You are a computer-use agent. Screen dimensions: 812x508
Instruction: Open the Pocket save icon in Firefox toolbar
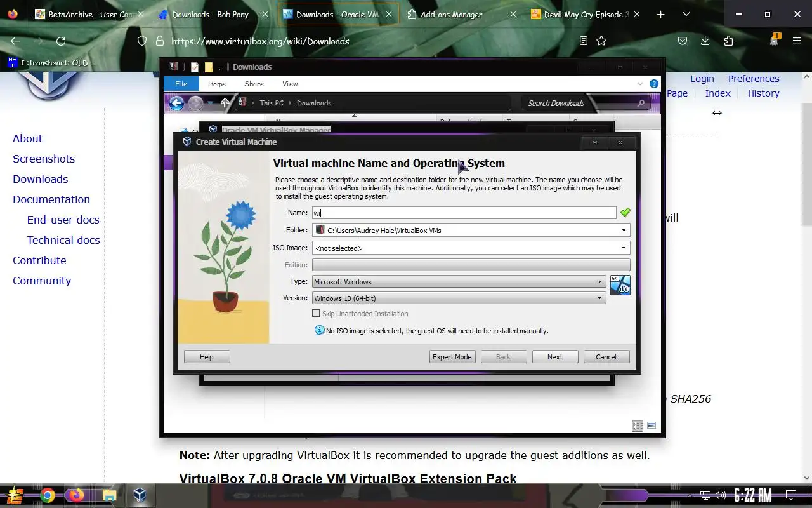[x=683, y=41]
